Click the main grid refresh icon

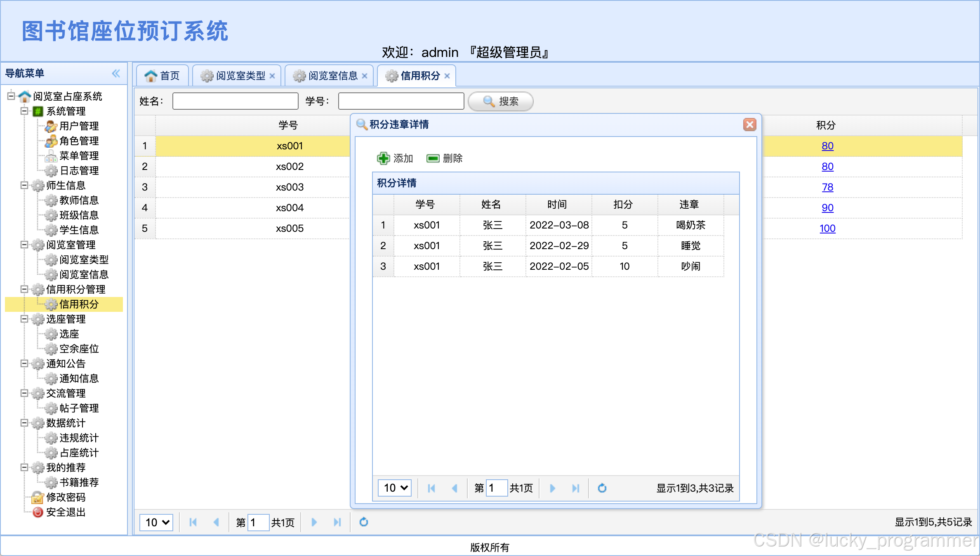[363, 522]
